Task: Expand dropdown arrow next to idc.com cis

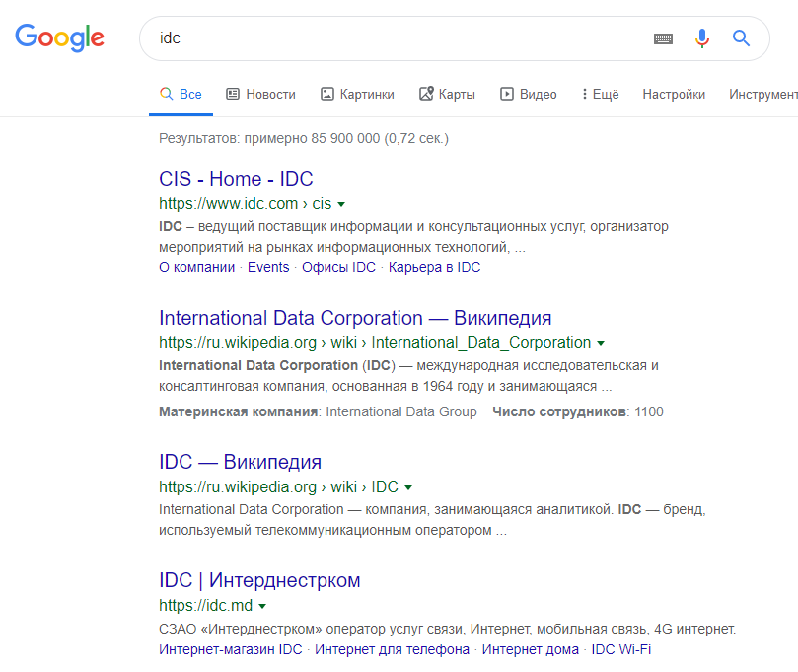Action: click(x=341, y=204)
